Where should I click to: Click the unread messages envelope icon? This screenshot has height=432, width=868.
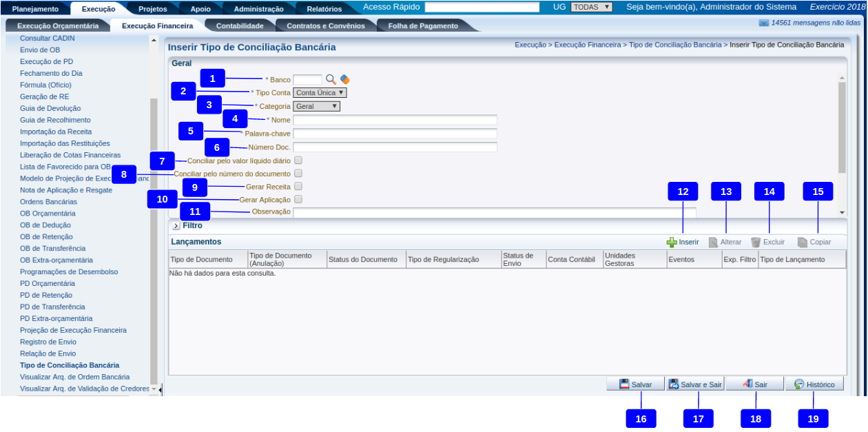tap(763, 23)
